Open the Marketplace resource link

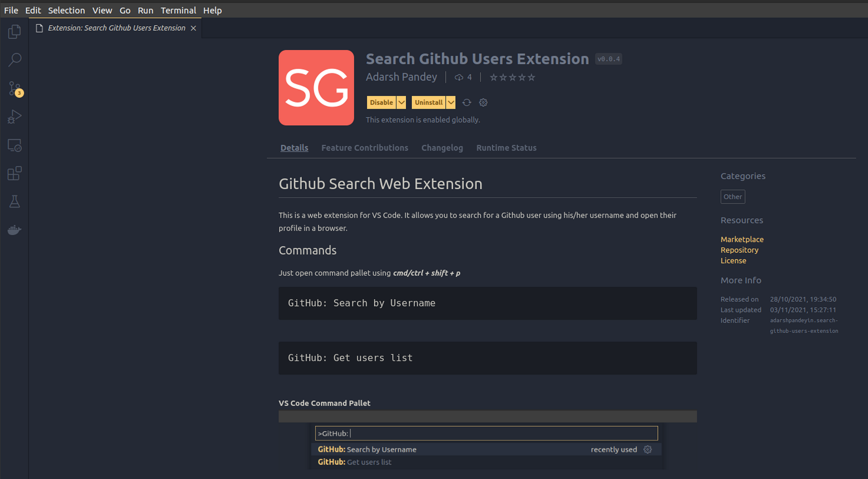tap(742, 239)
